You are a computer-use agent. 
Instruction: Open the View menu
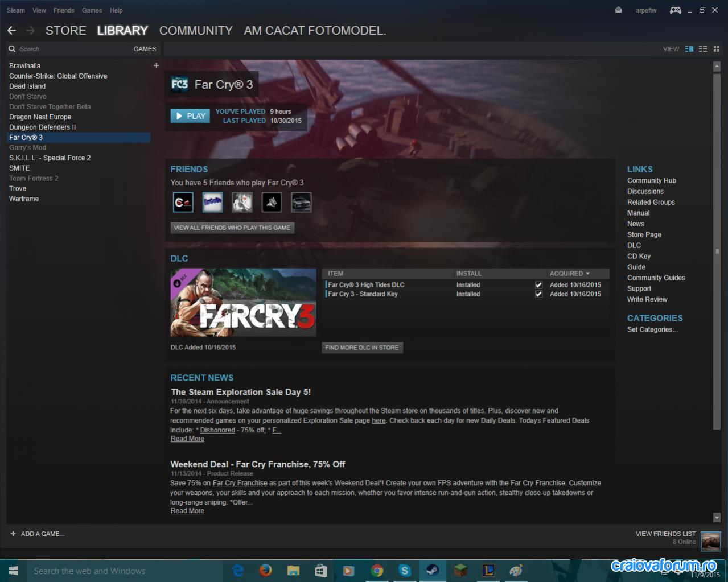coord(39,10)
